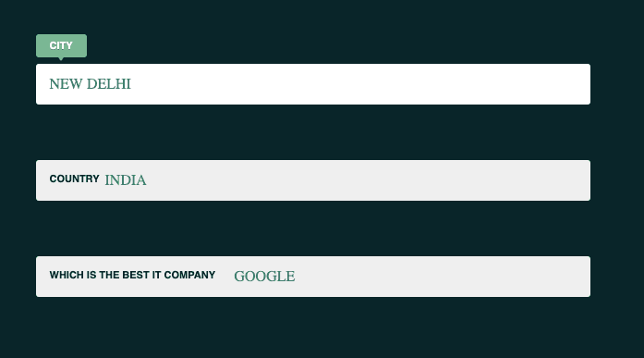Click the letter I starting INDIA
Image resolution: width=644 pixels, height=358 pixels.
tap(107, 180)
